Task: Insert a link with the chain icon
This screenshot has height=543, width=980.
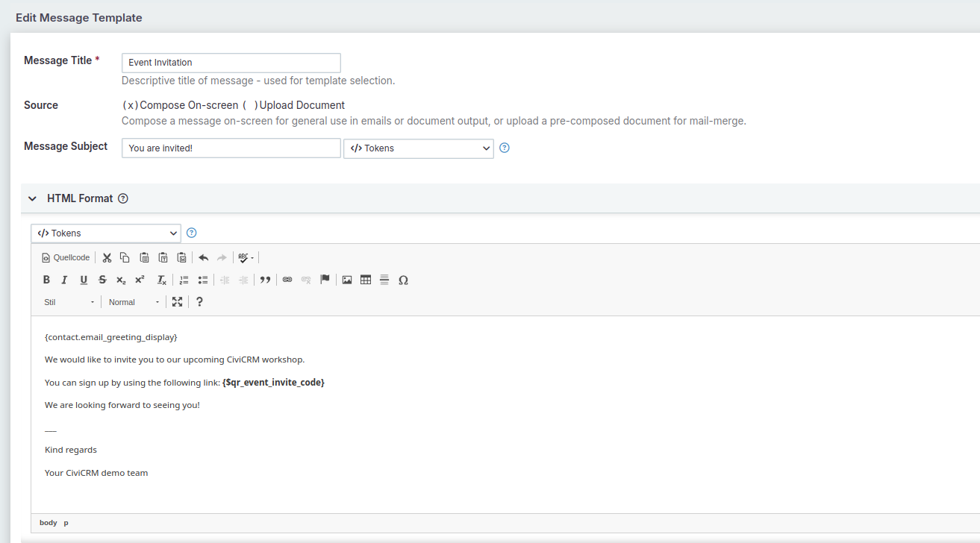Action: coord(287,280)
